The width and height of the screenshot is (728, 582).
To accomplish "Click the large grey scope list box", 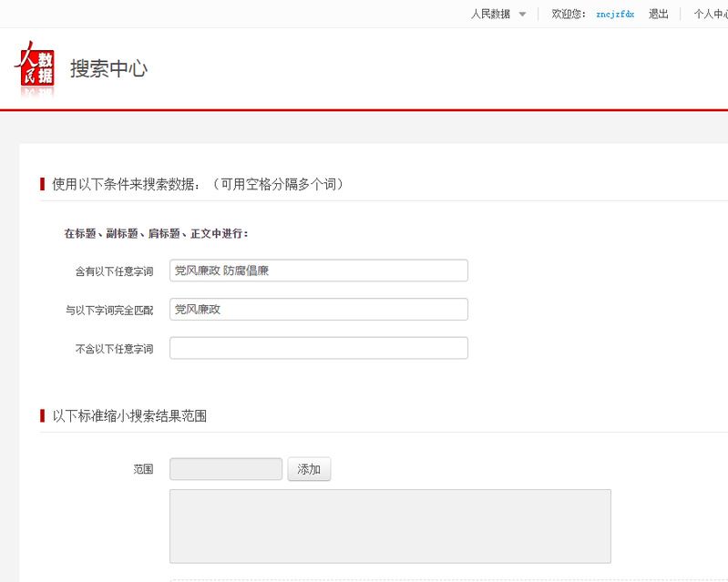I will (x=390, y=526).
